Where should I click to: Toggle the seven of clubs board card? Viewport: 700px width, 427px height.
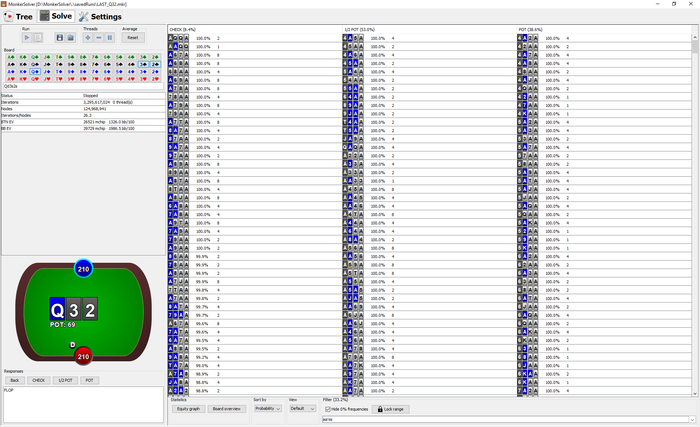click(x=95, y=57)
